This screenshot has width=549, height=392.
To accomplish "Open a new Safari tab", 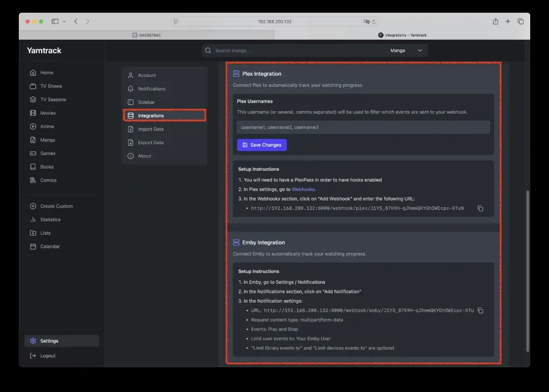I will pos(508,21).
